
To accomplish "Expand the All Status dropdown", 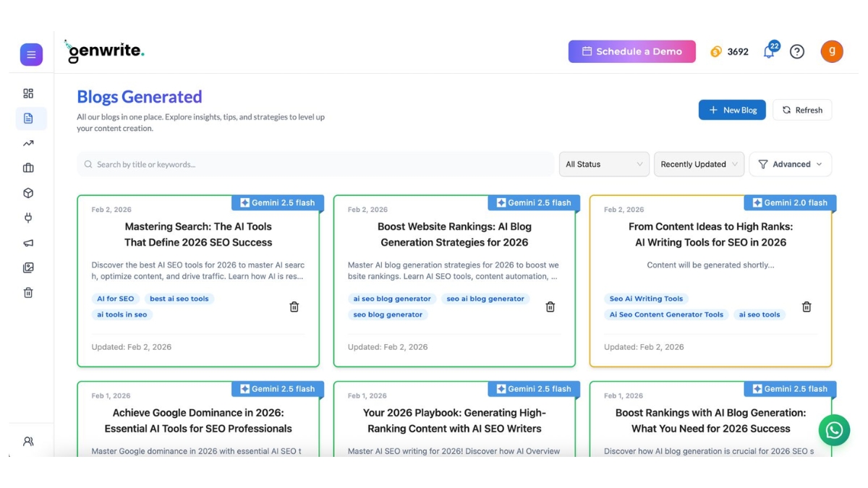I will pos(604,164).
